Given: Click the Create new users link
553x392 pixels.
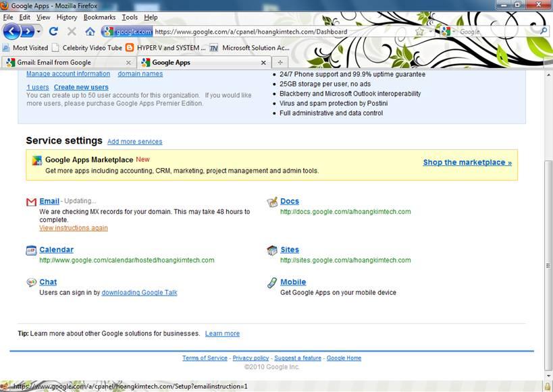Looking at the screenshot, I should 81,87.
